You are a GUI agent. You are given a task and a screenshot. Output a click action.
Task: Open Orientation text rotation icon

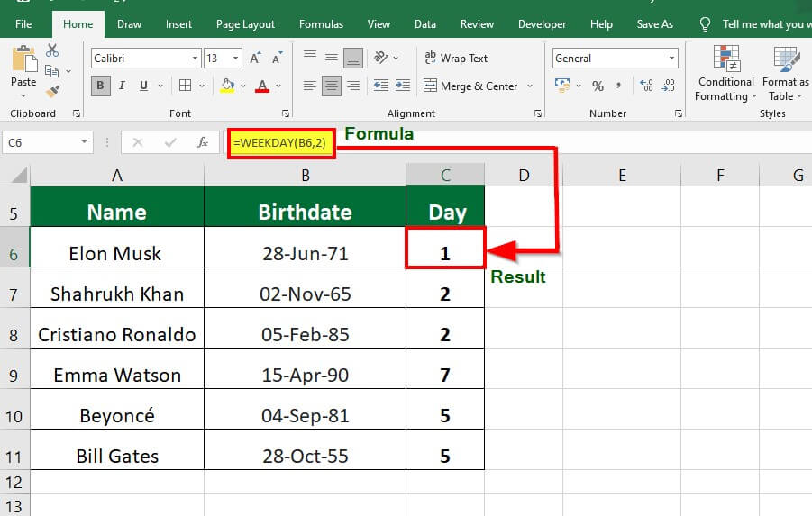[x=381, y=58]
